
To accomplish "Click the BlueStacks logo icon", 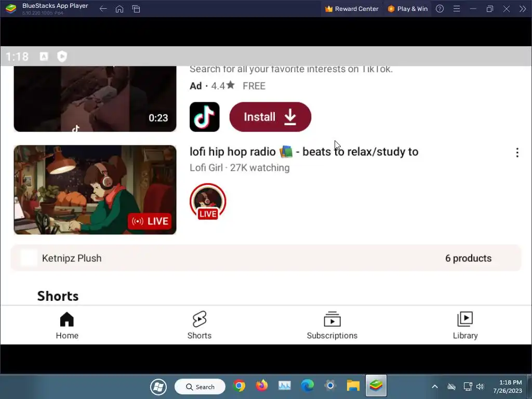I will [11, 9].
